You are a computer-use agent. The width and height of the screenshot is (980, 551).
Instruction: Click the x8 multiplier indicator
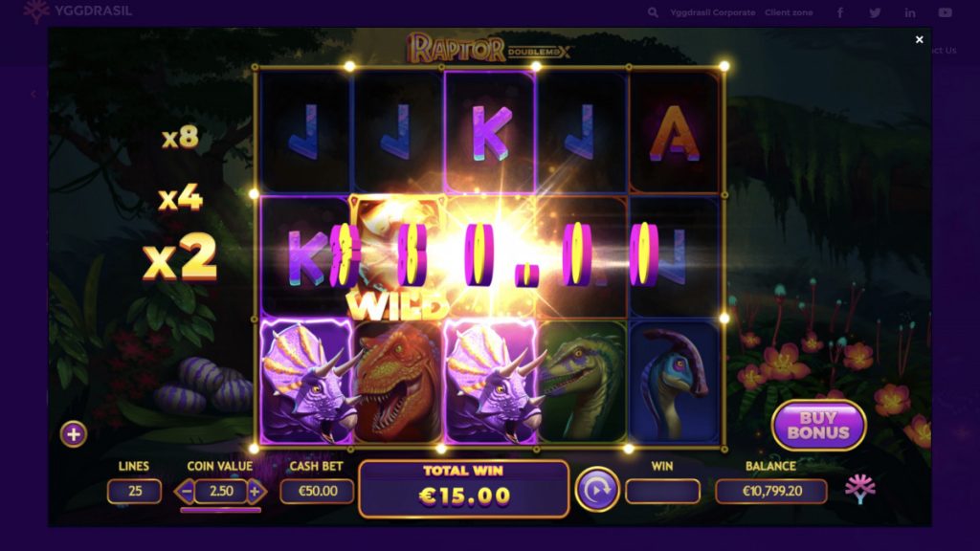pyautogui.click(x=180, y=137)
